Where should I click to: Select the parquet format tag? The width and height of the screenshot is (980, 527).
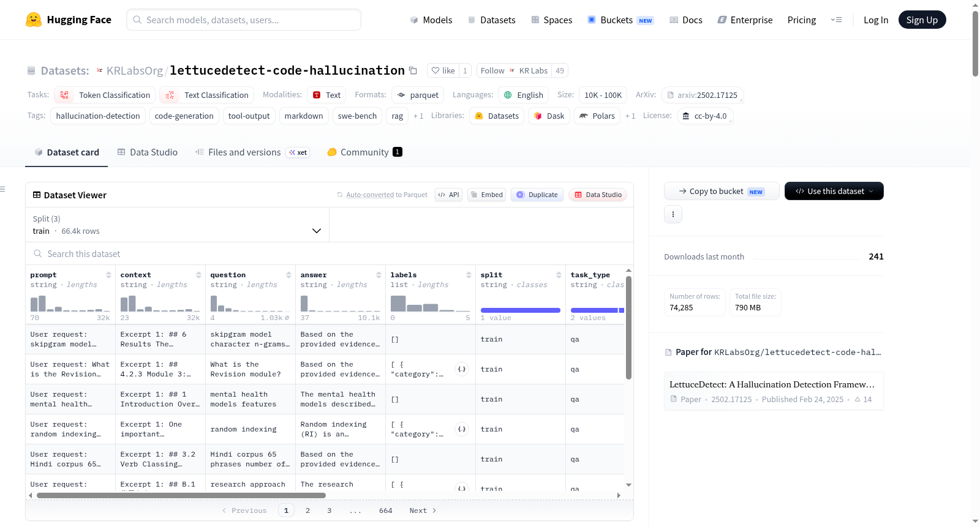click(x=418, y=95)
